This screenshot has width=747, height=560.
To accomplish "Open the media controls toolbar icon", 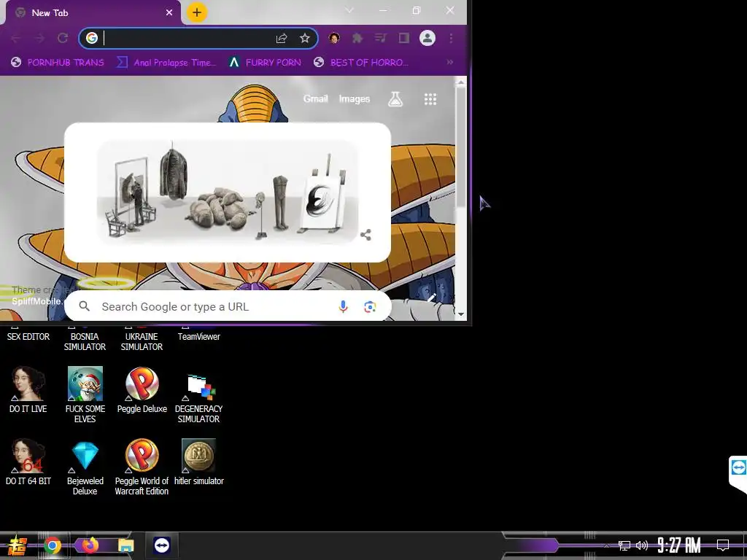I will (381, 38).
